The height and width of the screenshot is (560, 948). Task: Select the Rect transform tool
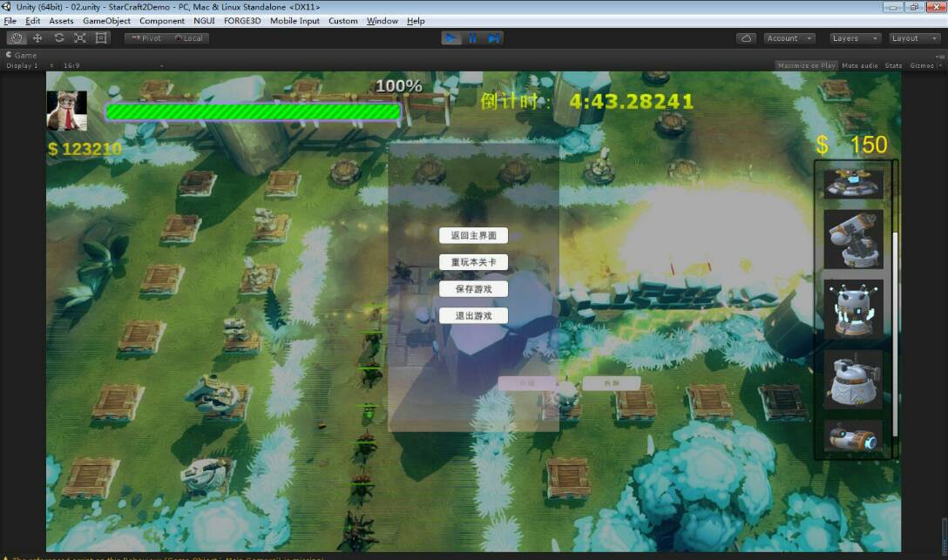[101, 38]
